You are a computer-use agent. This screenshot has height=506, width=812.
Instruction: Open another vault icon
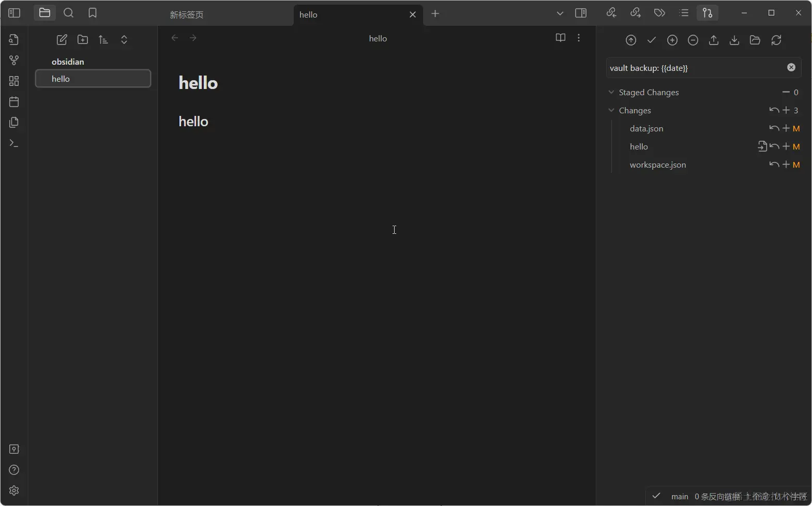point(14,449)
